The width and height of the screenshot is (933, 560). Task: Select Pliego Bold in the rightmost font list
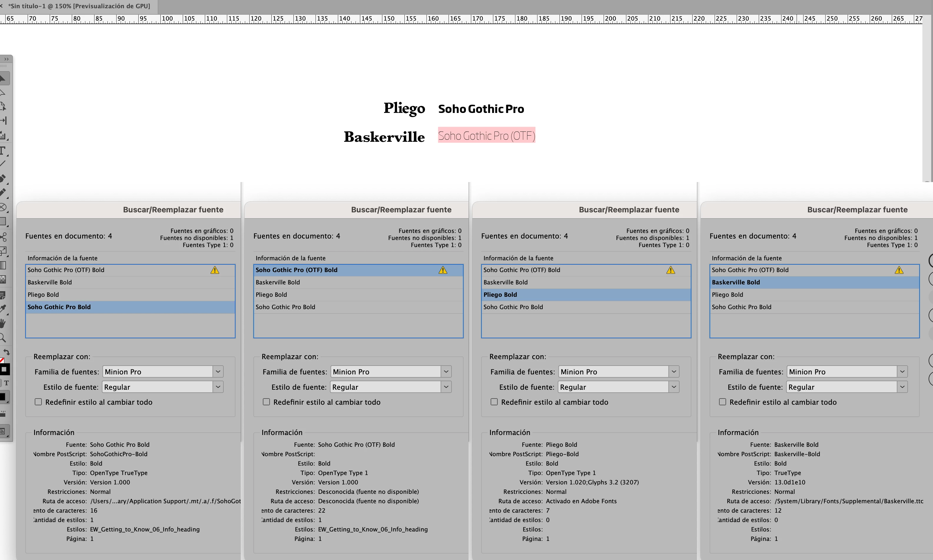727,295
